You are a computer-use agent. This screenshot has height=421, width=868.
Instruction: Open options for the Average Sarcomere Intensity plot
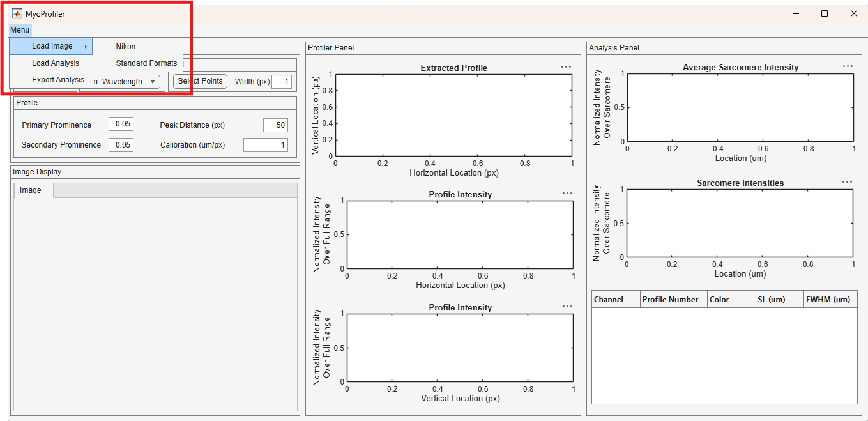848,66
